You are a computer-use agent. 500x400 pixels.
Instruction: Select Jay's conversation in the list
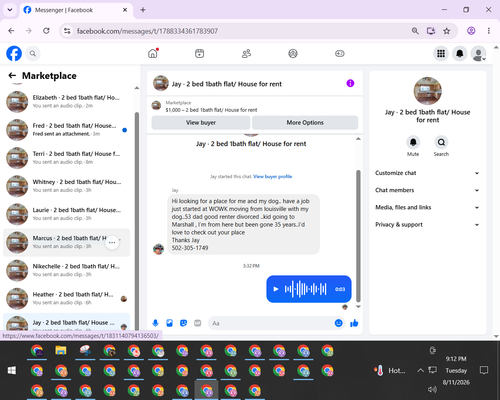[67, 322]
